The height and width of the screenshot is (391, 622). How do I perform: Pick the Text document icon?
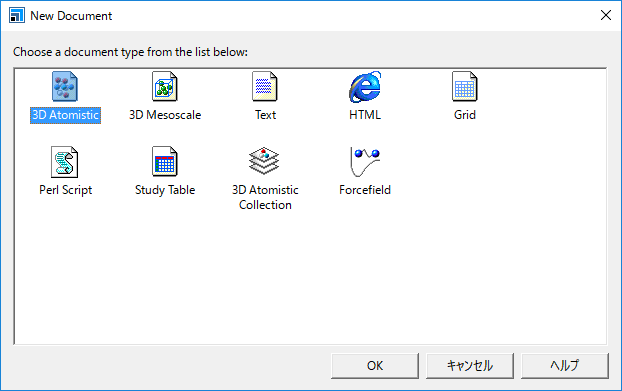pyautogui.click(x=265, y=86)
